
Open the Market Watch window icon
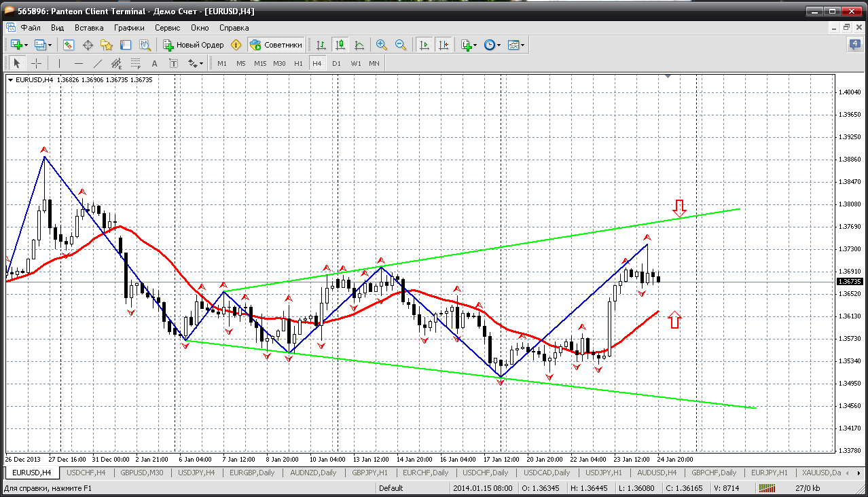click(69, 45)
